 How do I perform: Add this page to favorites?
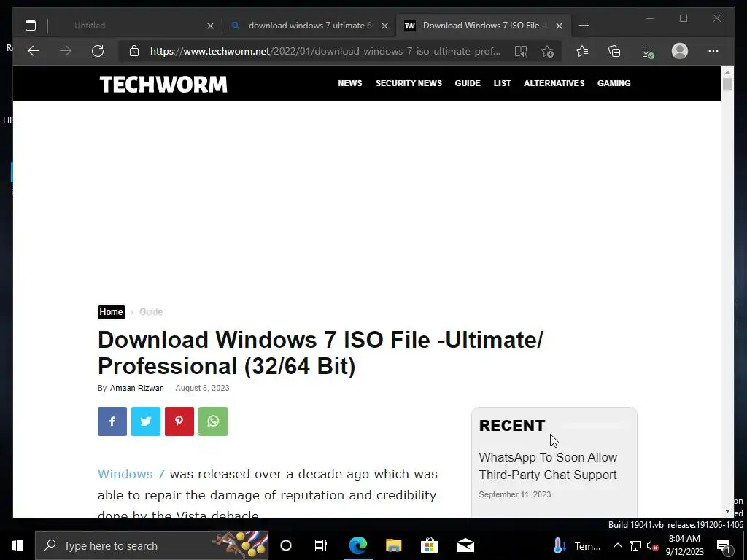pyautogui.click(x=547, y=52)
